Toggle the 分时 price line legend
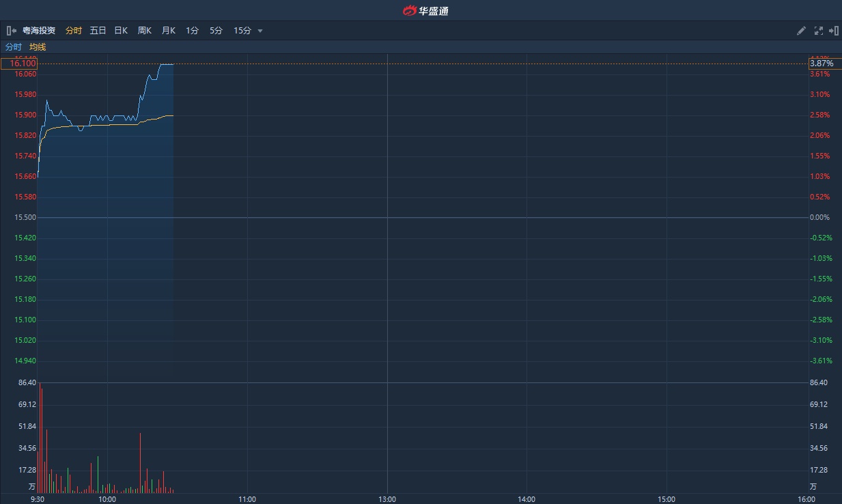 [x=14, y=47]
